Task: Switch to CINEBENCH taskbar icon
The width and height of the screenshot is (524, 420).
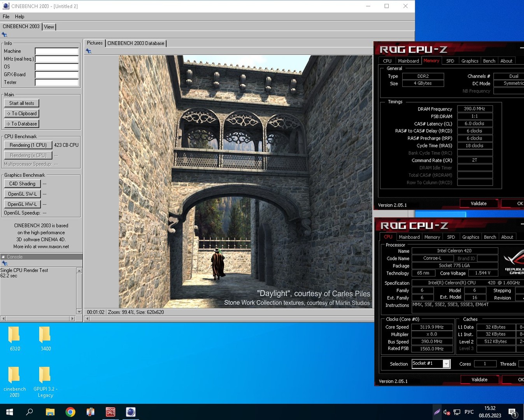Action: point(131,412)
